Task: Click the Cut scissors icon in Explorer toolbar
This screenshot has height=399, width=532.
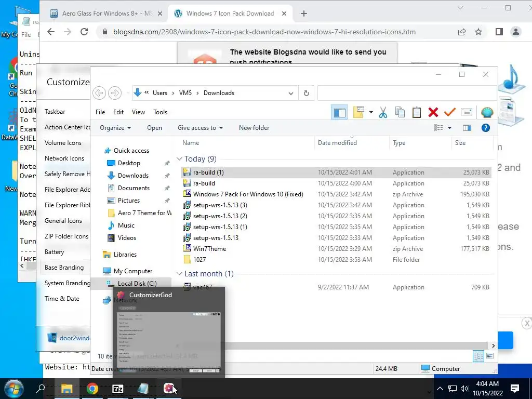Action: point(383,112)
